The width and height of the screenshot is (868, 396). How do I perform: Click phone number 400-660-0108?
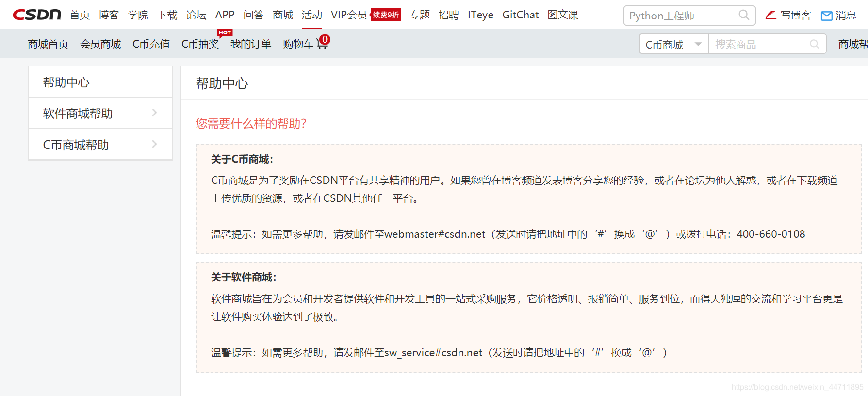(771, 234)
